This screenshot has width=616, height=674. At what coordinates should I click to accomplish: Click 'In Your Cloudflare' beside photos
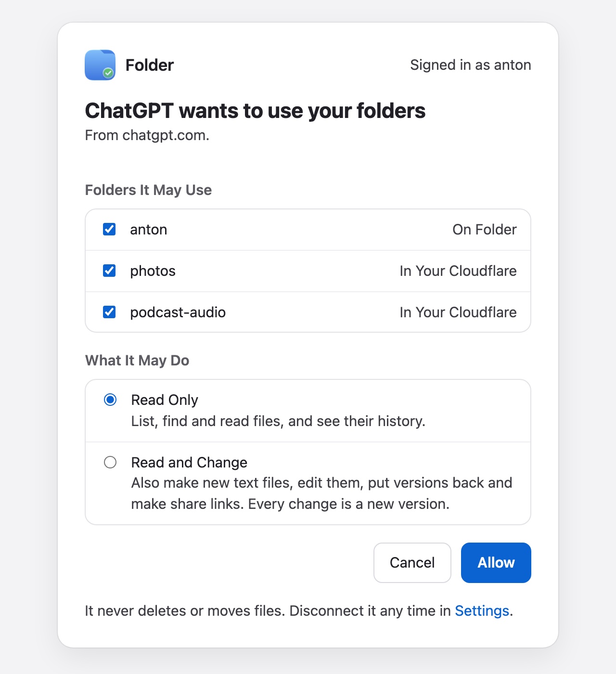click(x=458, y=271)
